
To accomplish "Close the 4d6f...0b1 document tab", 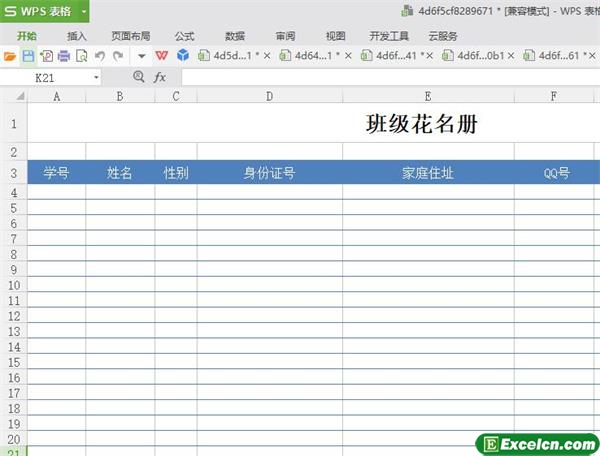I will (x=511, y=56).
